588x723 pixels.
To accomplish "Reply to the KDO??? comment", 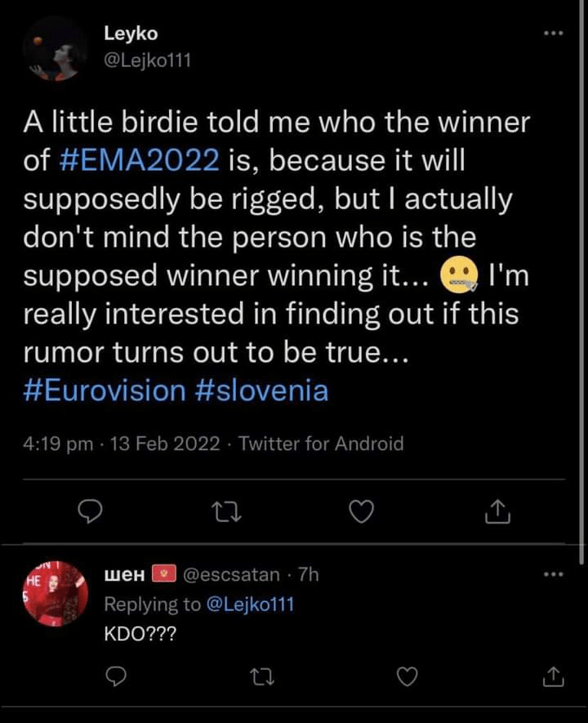I will pyautogui.click(x=118, y=675).
